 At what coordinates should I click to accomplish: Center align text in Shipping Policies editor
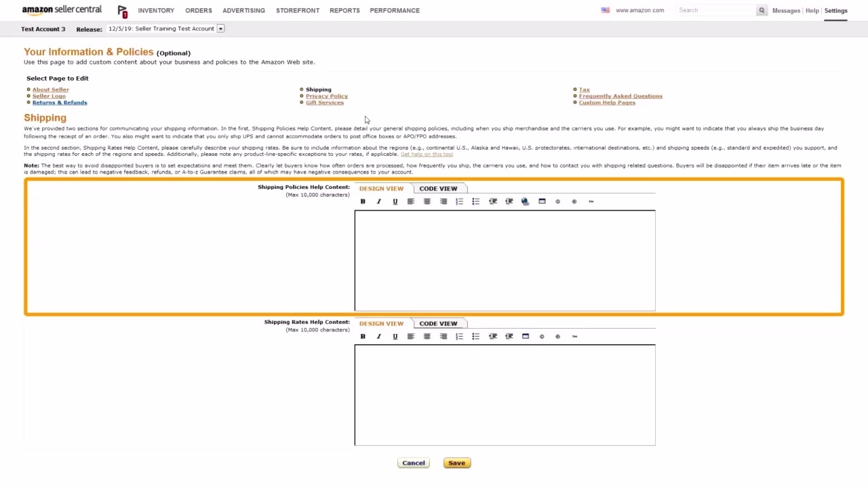click(x=427, y=201)
